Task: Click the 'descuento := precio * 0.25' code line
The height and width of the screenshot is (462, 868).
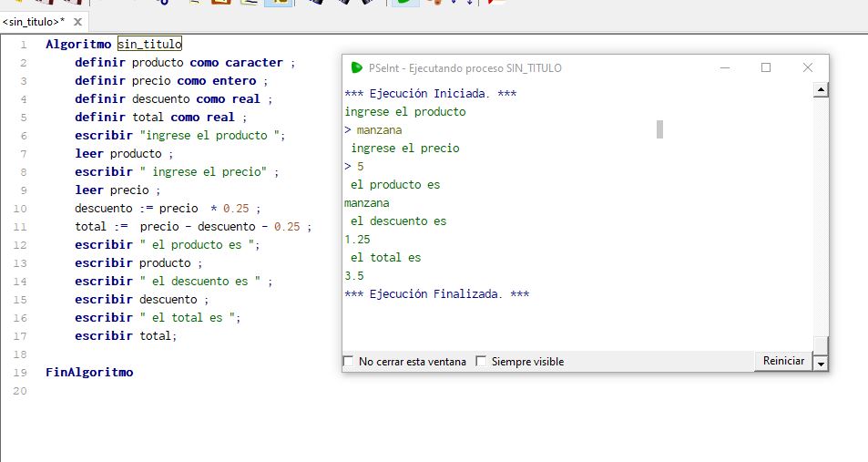Action: click(168, 209)
